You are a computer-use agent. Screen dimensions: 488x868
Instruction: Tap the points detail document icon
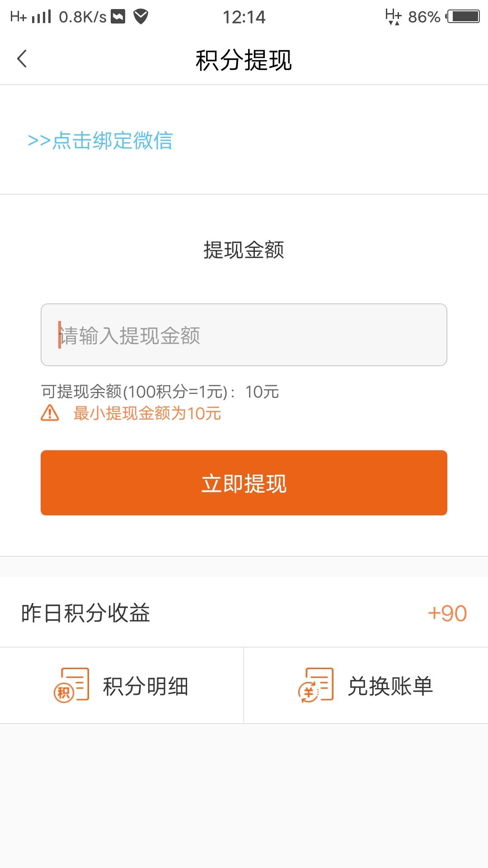(71, 685)
